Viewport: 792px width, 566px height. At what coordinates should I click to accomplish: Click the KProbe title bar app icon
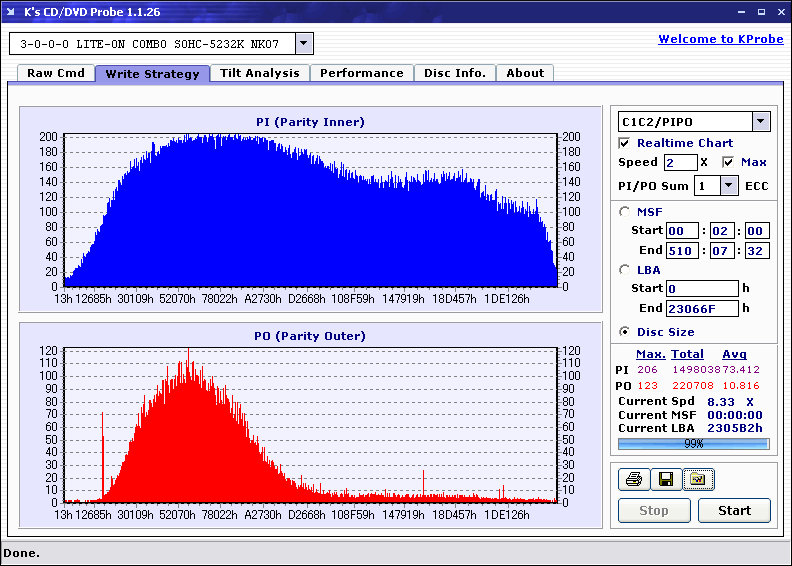[x=12, y=12]
